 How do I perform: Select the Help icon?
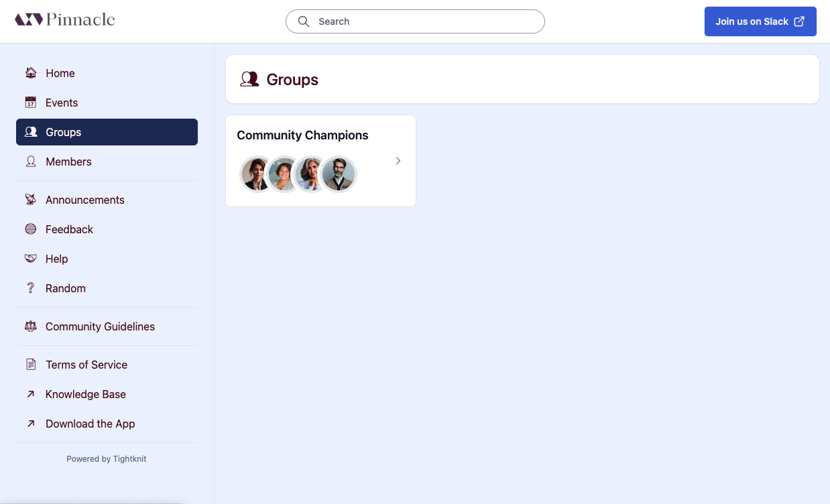[x=31, y=258]
